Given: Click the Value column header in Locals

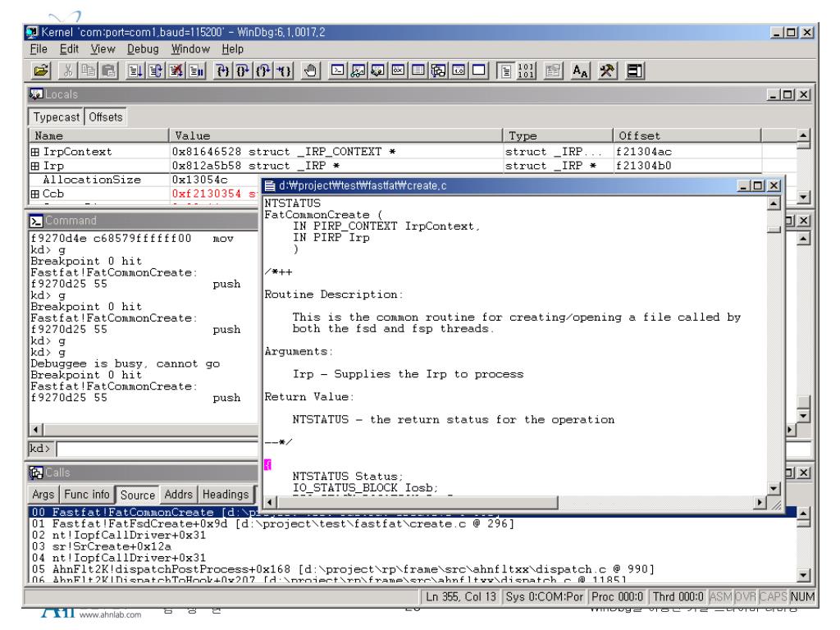Looking at the screenshot, I should (336, 135).
